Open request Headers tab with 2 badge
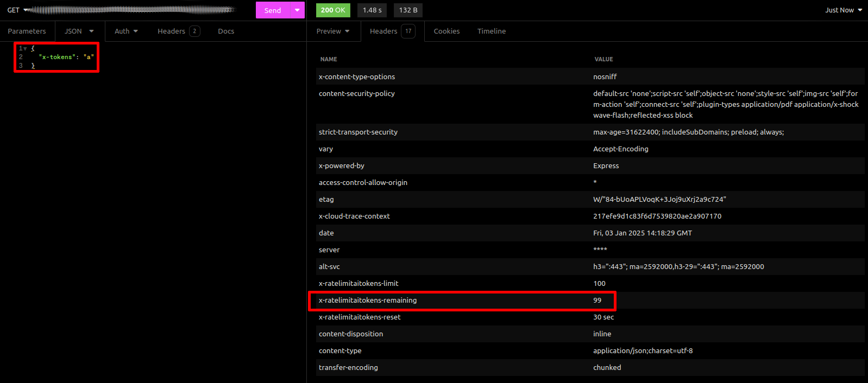The height and width of the screenshot is (383, 868). point(178,31)
